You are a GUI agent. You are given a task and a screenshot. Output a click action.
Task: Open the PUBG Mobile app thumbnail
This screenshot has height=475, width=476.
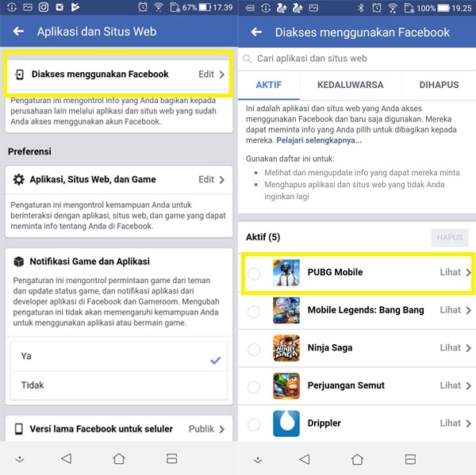[x=286, y=273]
